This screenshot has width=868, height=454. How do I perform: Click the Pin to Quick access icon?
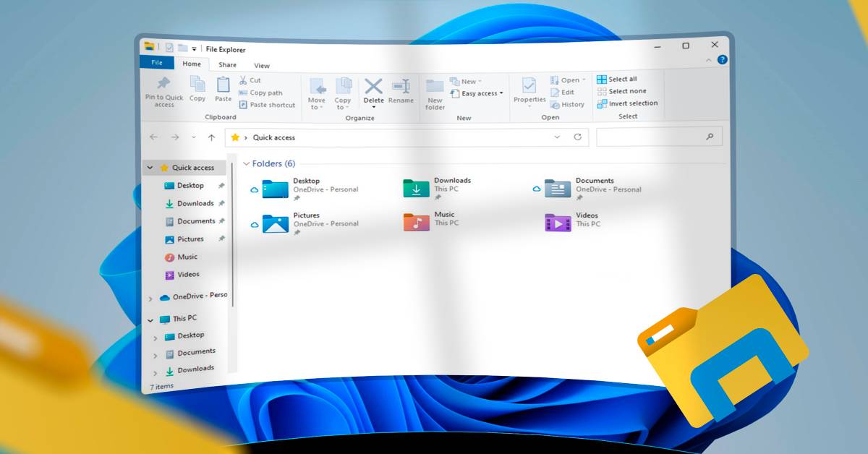pyautogui.click(x=164, y=84)
